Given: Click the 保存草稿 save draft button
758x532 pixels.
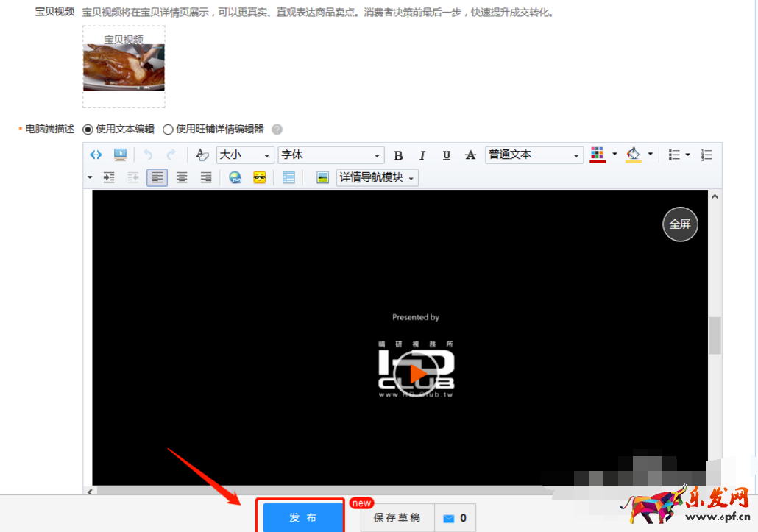Looking at the screenshot, I should (x=397, y=517).
